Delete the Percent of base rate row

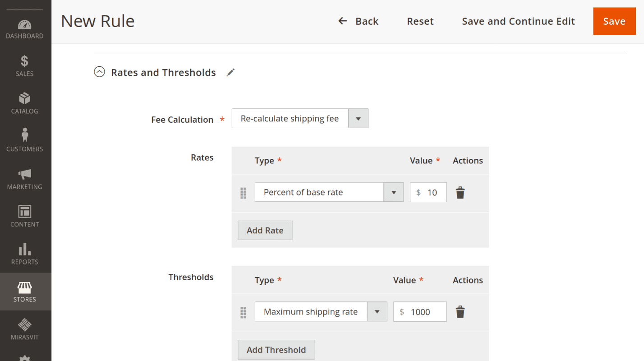pyautogui.click(x=460, y=193)
